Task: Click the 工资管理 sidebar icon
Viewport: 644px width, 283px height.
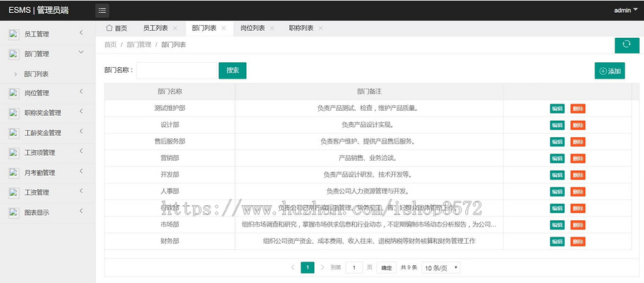Action: [14, 192]
